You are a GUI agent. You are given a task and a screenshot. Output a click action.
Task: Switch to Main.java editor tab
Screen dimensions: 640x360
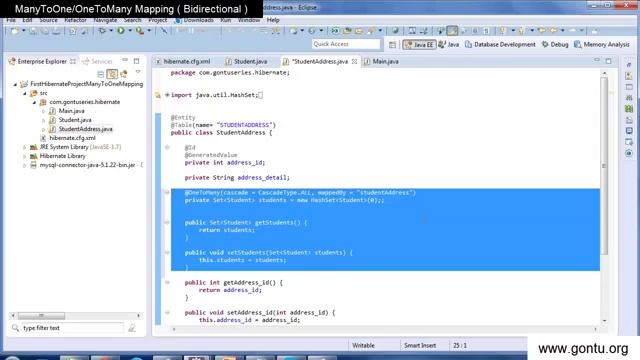(x=381, y=61)
